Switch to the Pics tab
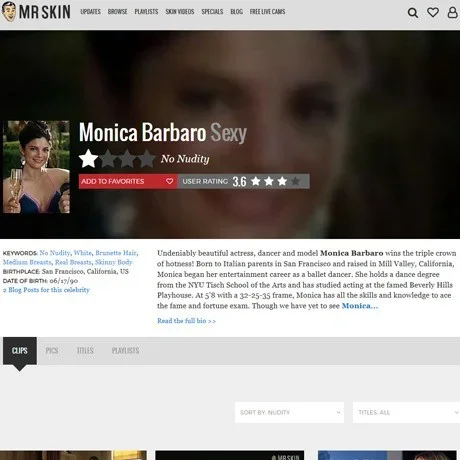 pyautogui.click(x=52, y=351)
